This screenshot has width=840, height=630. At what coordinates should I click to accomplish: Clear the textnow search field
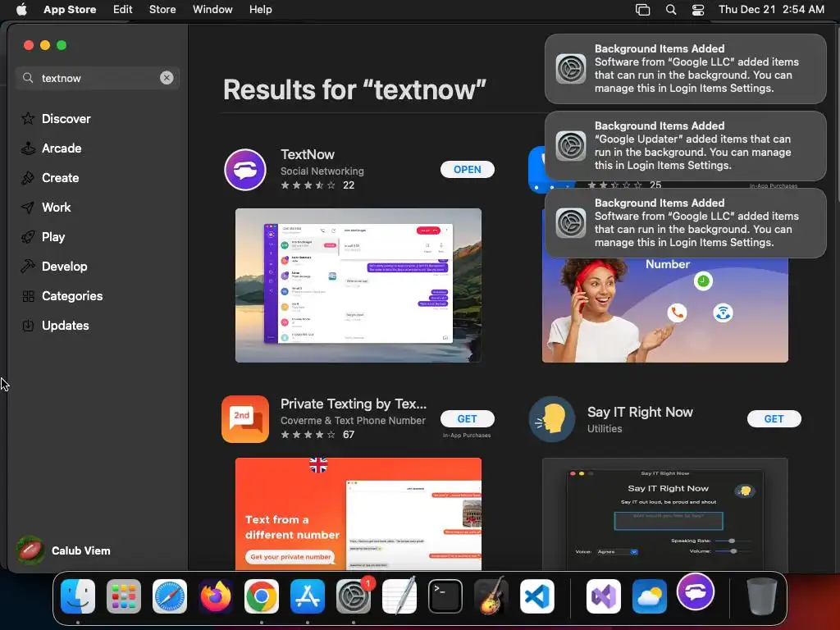click(167, 78)
